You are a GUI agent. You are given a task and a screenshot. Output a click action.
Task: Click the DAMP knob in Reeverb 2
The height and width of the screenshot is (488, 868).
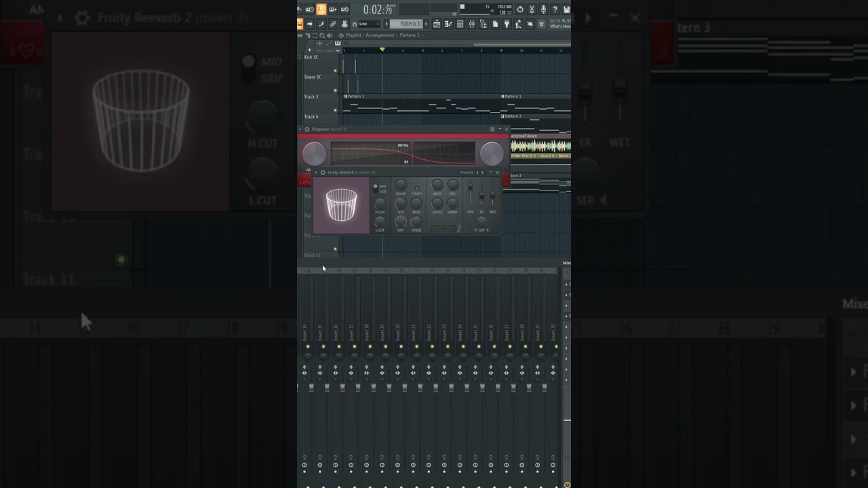coord(452,203)
